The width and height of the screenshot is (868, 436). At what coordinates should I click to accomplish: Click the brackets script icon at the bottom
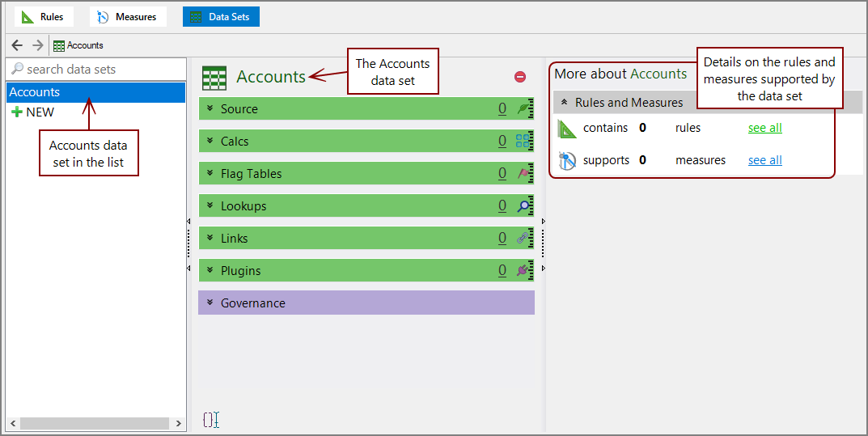[x=211, y=420]
